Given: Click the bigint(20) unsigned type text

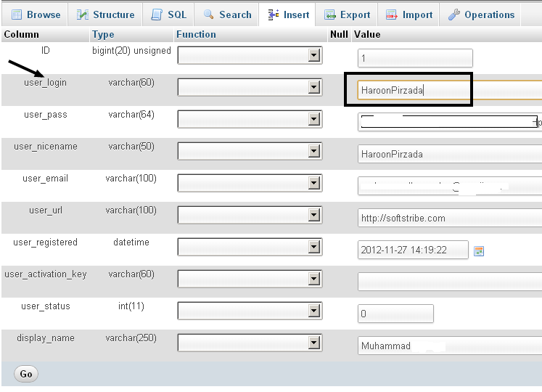Looking at the screenshot, I should (x=132, y=51).
